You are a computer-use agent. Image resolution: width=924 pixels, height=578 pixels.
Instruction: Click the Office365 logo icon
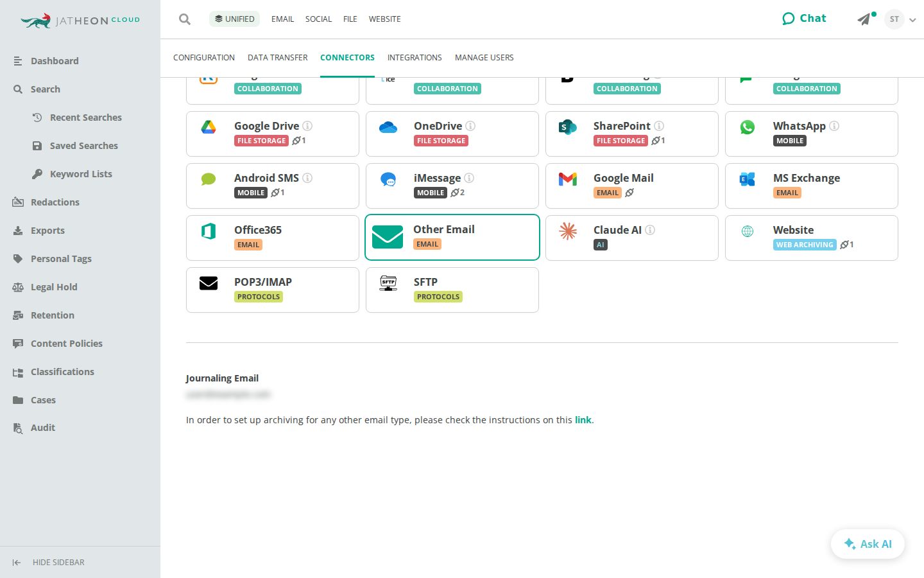[209, 231]
